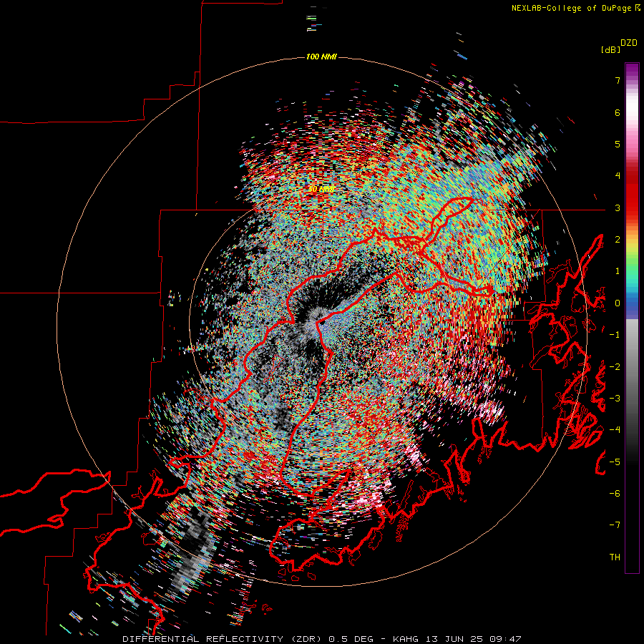This screenshot has width=644, height=644.
Task: Click the 0 value on color scale
Action: (x=618, y=303)
